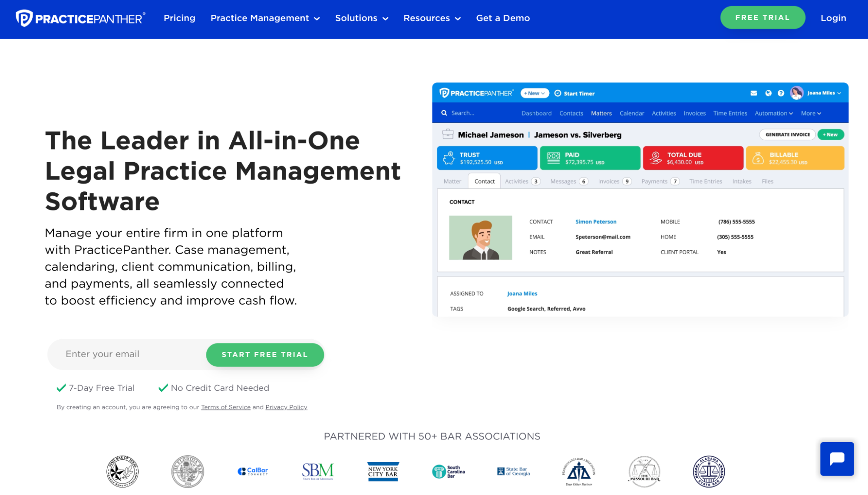Click the State Bar of Texas seal
This screenshot has height=495, width=868.
(122, 472)
